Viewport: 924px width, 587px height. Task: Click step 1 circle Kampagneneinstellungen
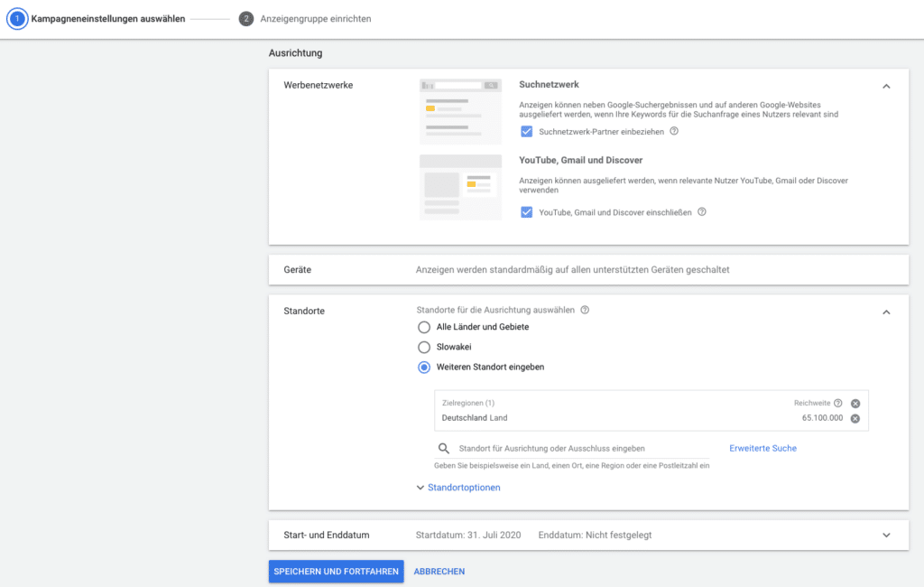point(17,18)
